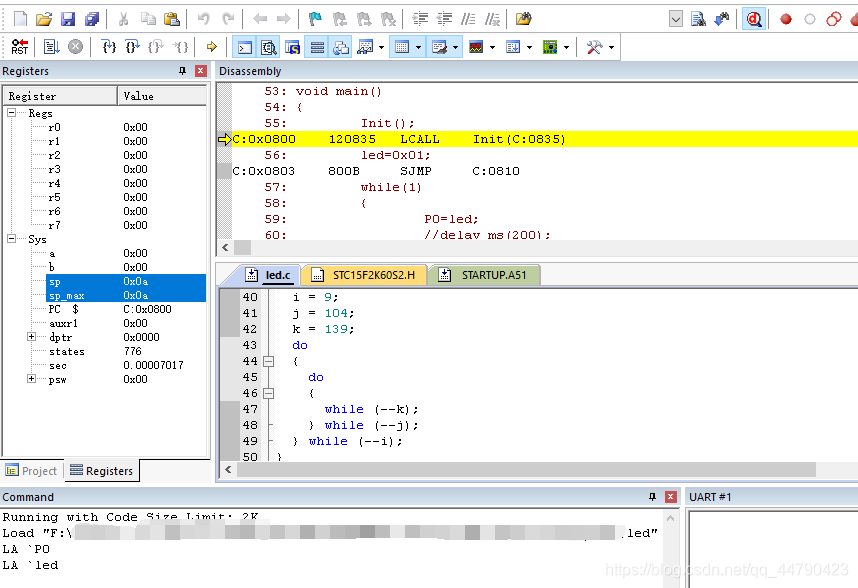Select the Registers bottom tab

point(102,471)
